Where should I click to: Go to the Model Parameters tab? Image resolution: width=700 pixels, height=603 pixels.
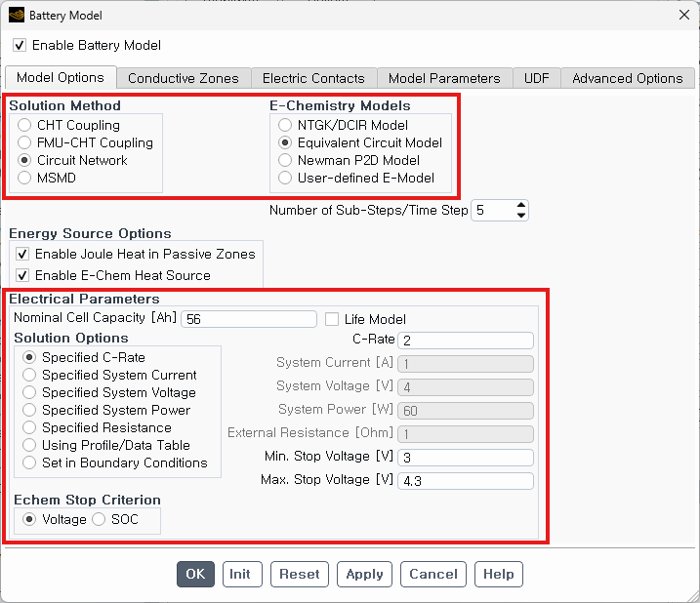444,78
